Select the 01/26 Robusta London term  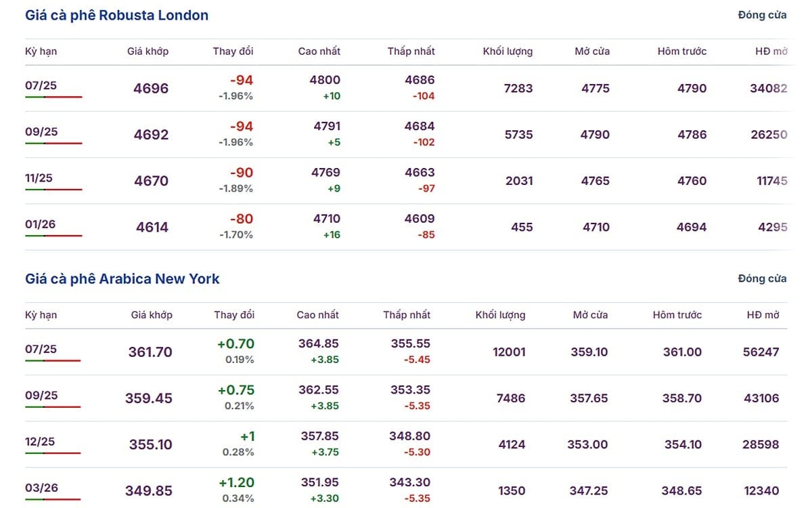click(x=41, y=224)
